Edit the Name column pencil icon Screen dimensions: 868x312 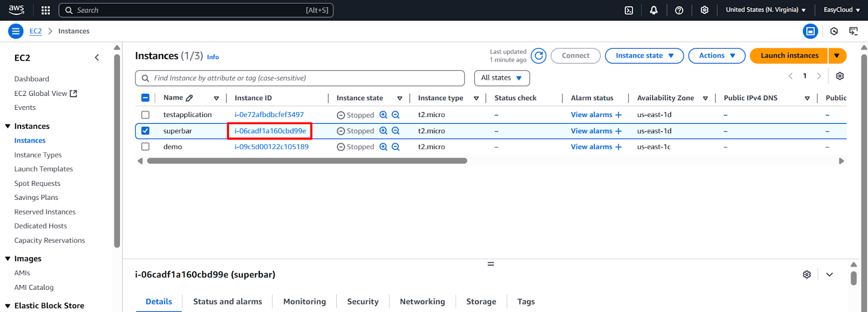click(x=189, y=98)
